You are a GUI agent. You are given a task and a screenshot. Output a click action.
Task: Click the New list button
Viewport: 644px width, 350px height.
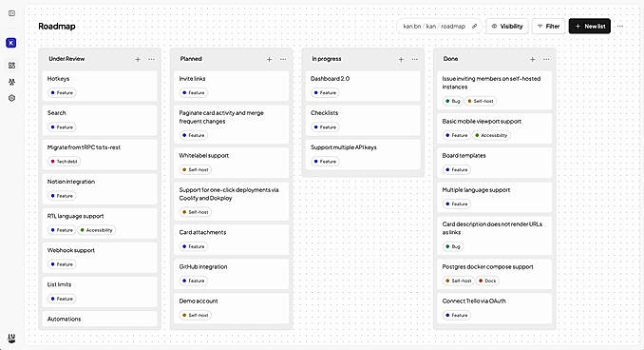[590, 27]
